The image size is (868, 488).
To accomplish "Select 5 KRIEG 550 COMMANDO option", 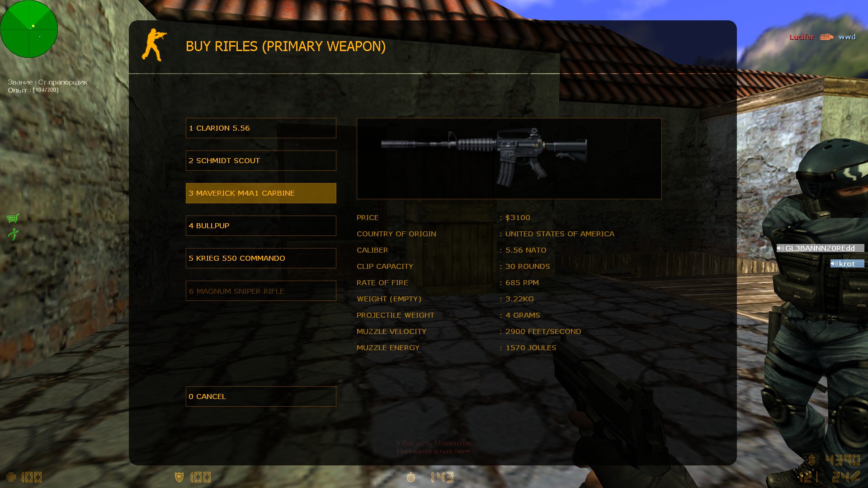I will pyautogui.click(x=260, y=258).
